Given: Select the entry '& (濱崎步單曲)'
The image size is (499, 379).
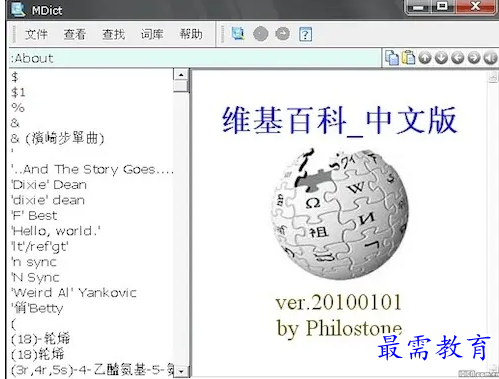Looking at the screenshot, I should [x=57, y=138].
